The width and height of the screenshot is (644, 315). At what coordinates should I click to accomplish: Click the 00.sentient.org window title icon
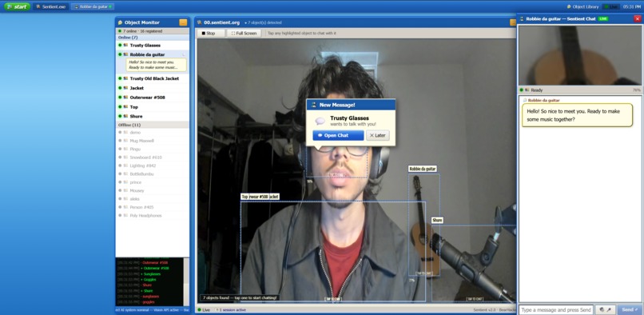pyautogui.click(x=200, y=22)
